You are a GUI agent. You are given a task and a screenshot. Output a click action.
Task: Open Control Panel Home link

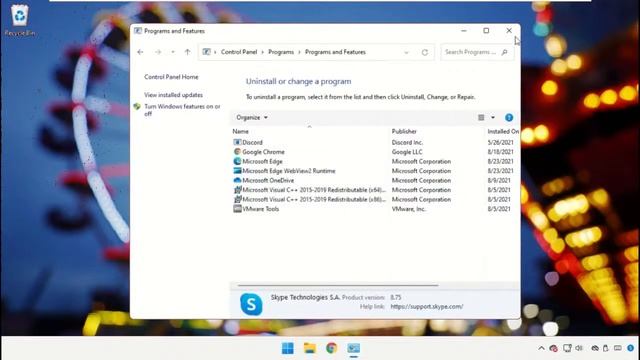[x=171, y=77]
